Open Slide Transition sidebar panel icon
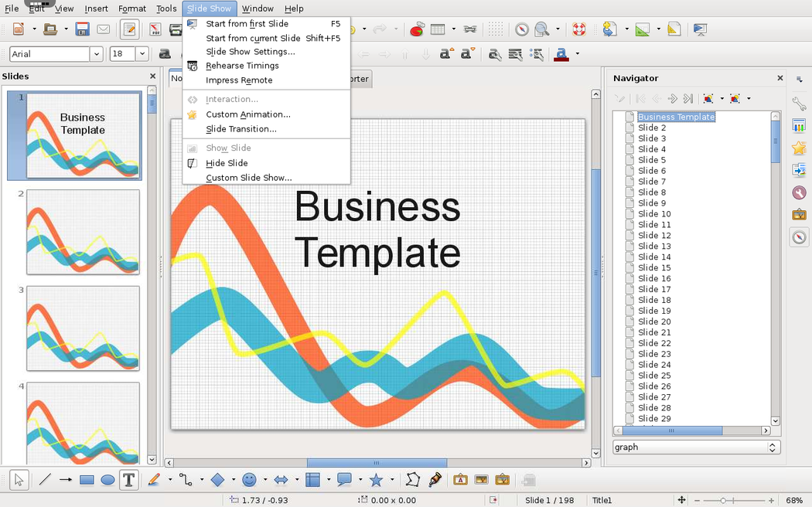Image resolution: width=812 pixels, height=507 pixels. click(x=799, y=170)
